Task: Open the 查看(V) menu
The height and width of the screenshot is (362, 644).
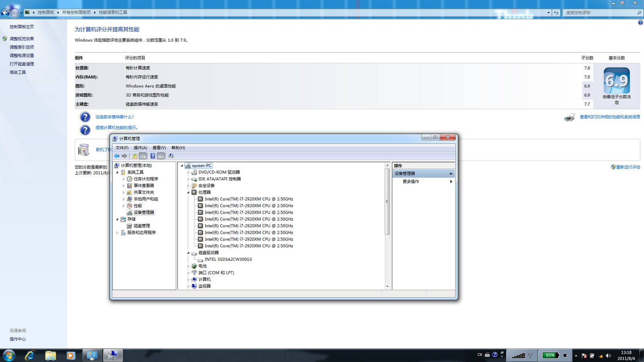Action: [x=159, y=148]
